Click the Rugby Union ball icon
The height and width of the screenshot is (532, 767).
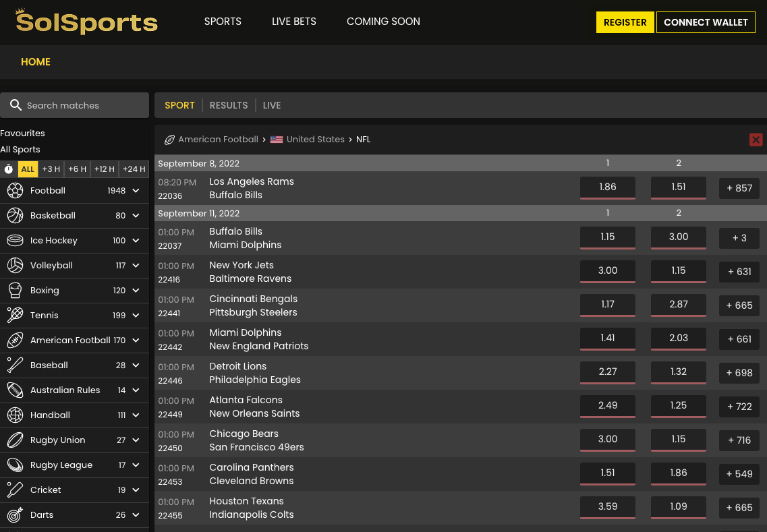pos(15,440)
